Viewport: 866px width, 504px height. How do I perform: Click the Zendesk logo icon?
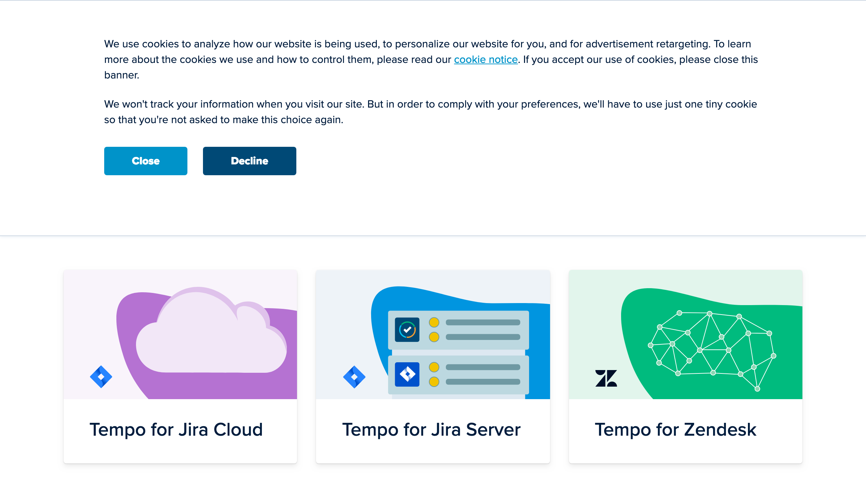(606, 378)
